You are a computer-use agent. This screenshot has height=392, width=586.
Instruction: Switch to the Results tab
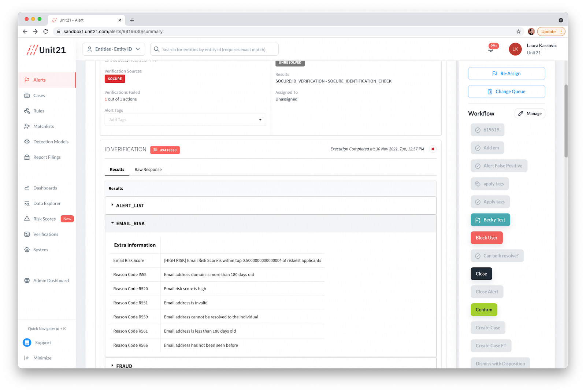(117, 170)
